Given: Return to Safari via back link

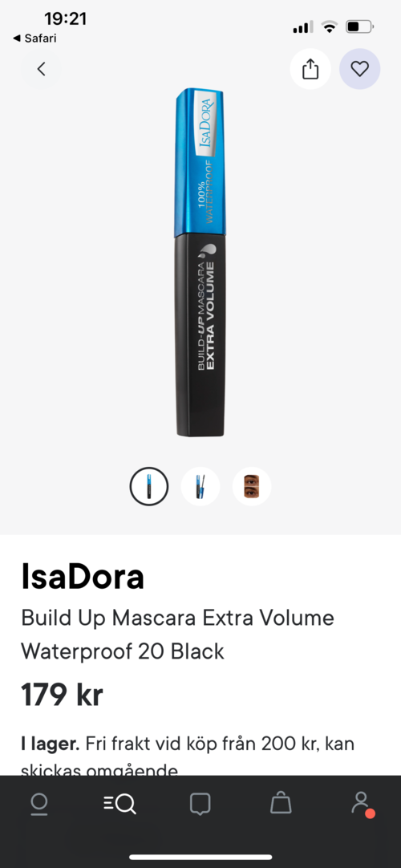Looking at the screenshot, I should click(x=34, y=39).
